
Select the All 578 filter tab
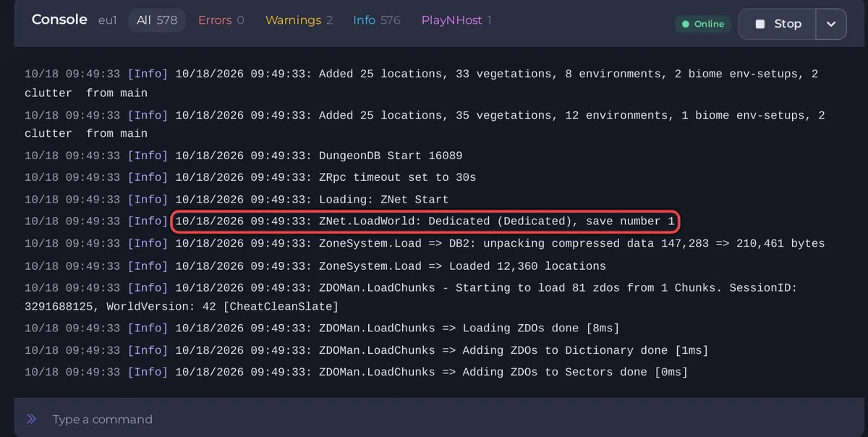[157, 20]
